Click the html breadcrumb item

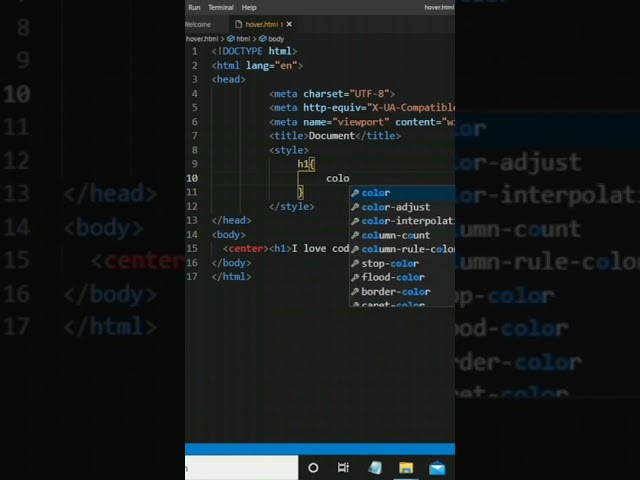coord(243,39)
